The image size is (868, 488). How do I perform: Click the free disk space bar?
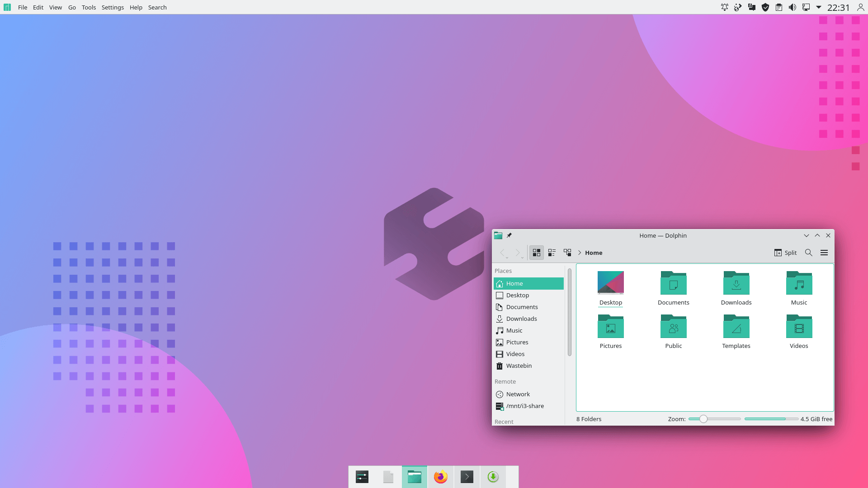click(x=771, y=419)
